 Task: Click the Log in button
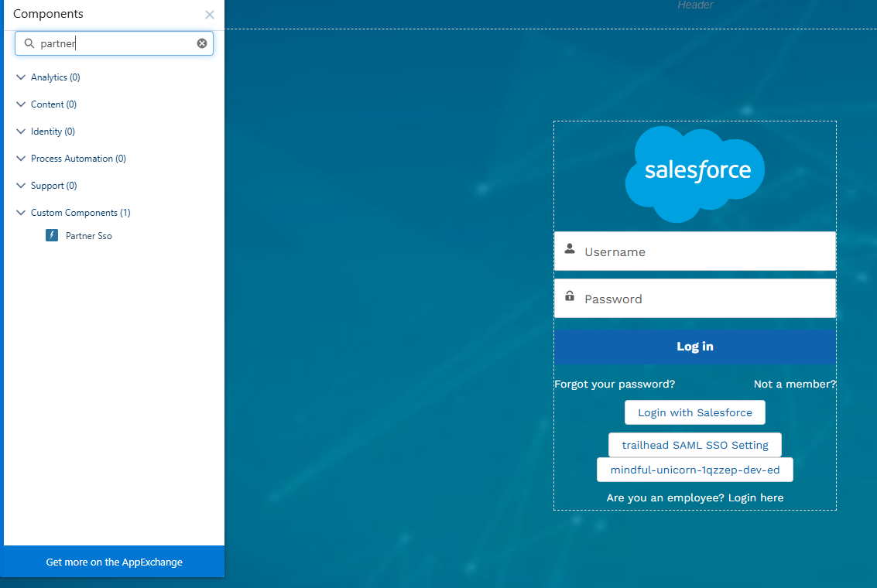pyautogui.click(x=694, y=346)
